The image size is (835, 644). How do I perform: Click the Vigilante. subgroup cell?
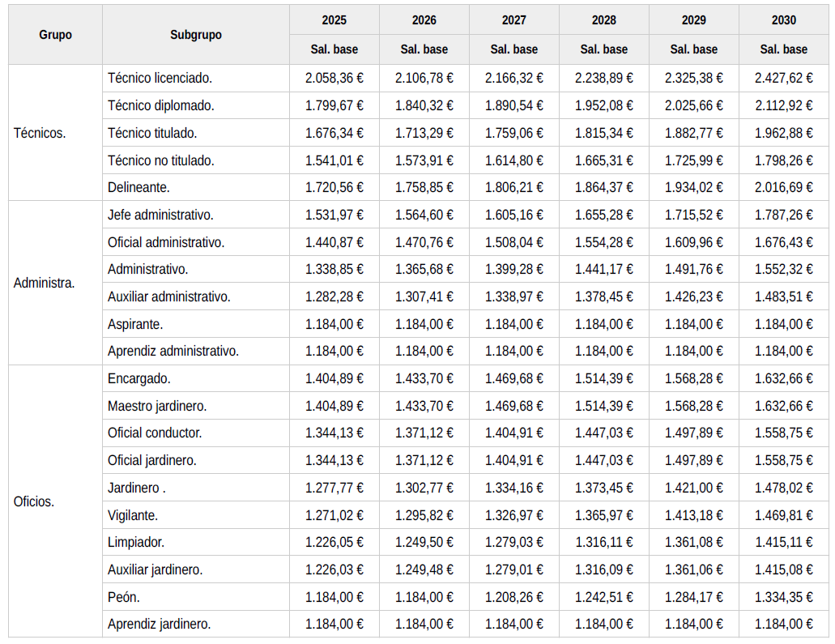coord(133,515)
